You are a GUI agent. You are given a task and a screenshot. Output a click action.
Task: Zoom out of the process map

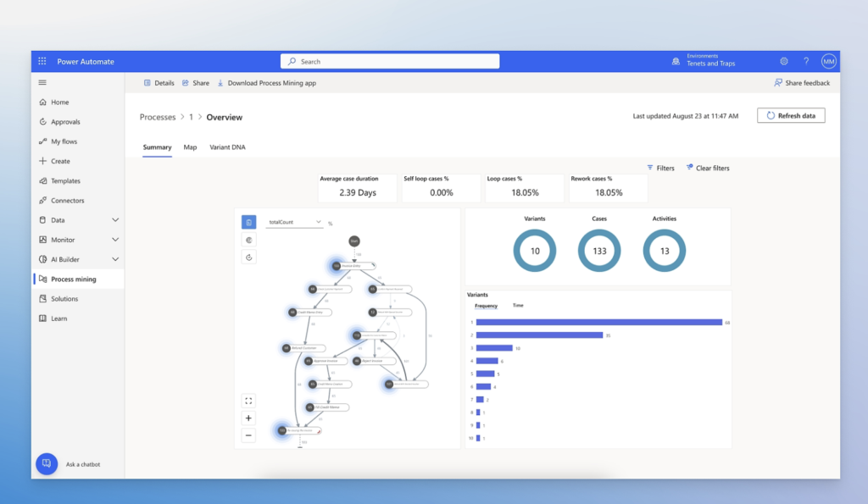[248, 435]
